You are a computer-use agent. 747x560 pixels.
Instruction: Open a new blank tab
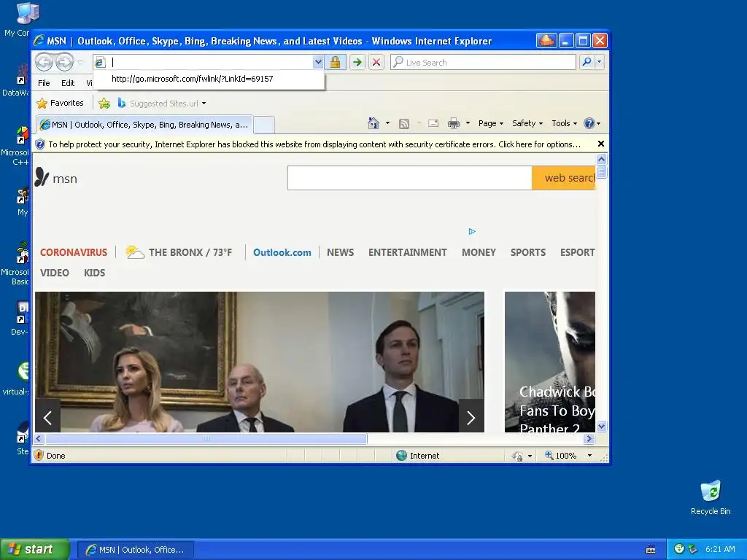click(x=264, y=125)
